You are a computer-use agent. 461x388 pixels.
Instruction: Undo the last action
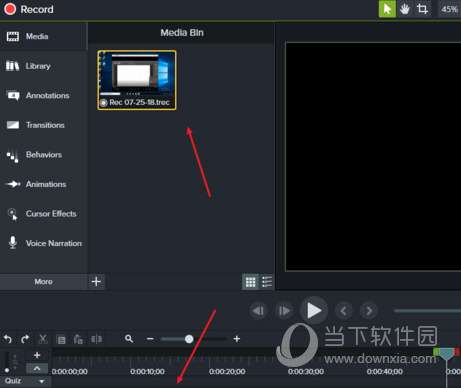tap(8, 339)
